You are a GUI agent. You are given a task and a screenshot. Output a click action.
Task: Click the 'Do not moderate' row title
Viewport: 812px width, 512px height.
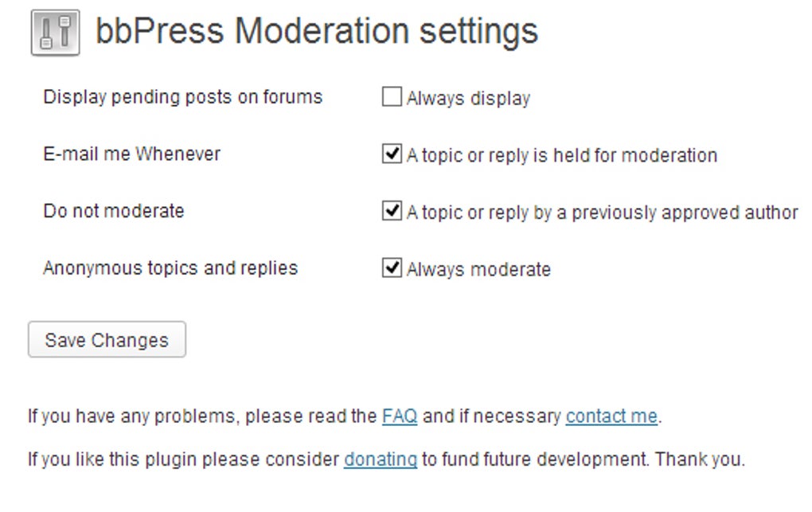coord(113,211)
